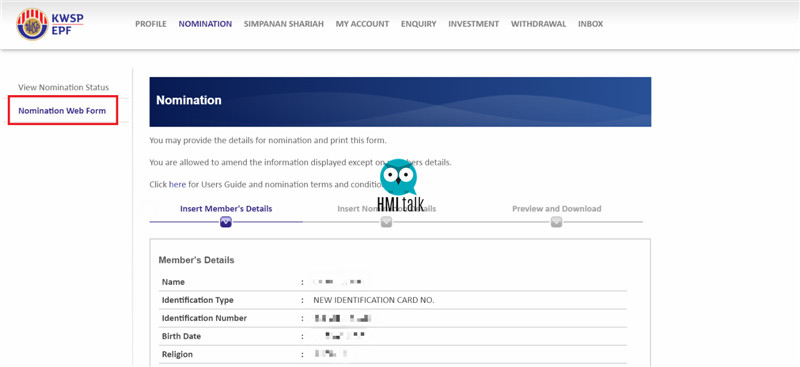
Task: Click the Insert Nominee step marker icon
Action: click(386, 222)
